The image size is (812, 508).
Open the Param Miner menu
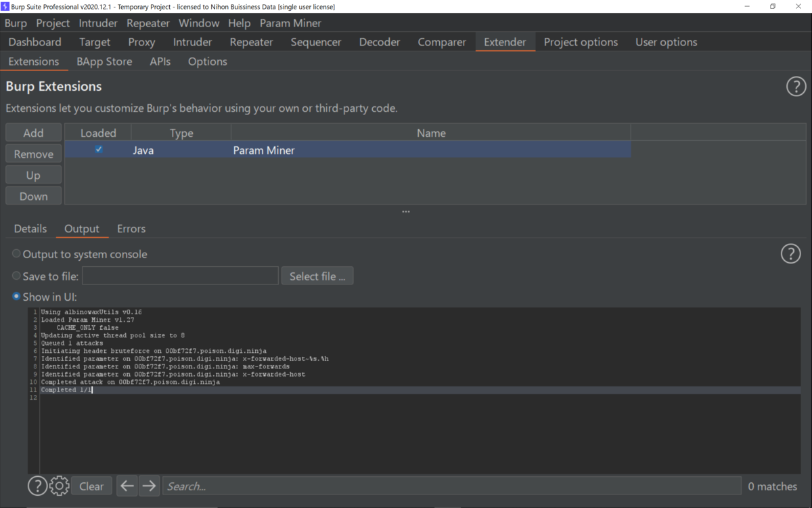pos(290,23)
